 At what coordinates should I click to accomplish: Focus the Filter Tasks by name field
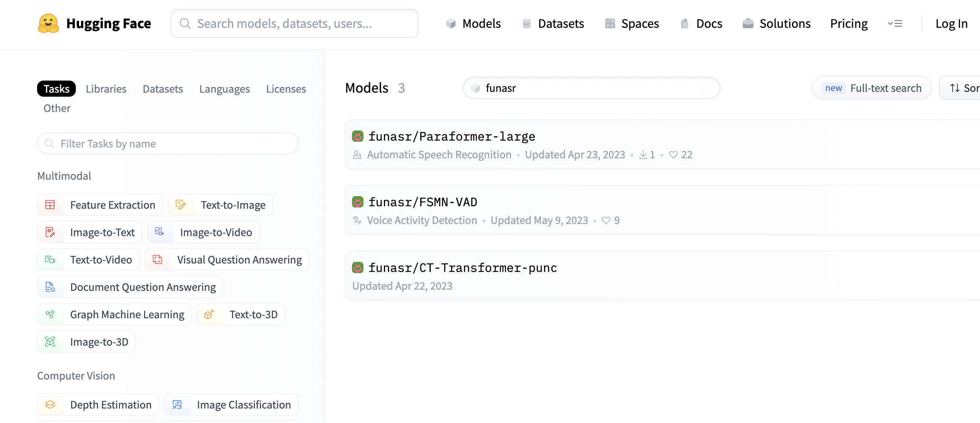168,143
